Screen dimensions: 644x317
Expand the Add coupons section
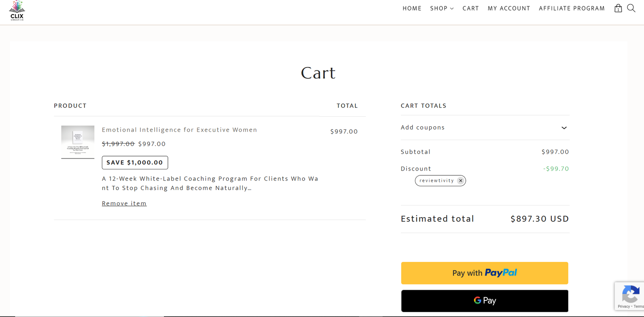click(485, 128)
